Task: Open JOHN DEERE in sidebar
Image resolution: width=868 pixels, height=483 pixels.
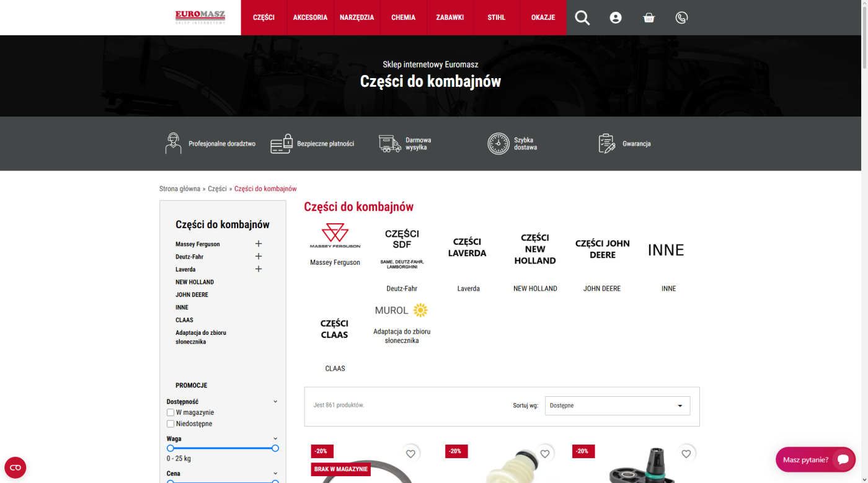Action: pyautogui.click(x=192, y=295)
